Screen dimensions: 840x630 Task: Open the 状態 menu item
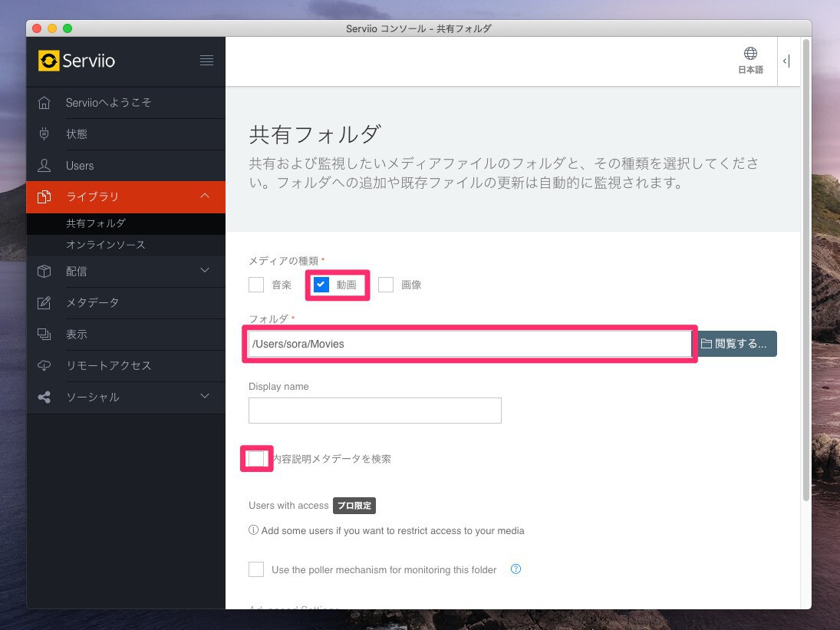coord(126,134)
